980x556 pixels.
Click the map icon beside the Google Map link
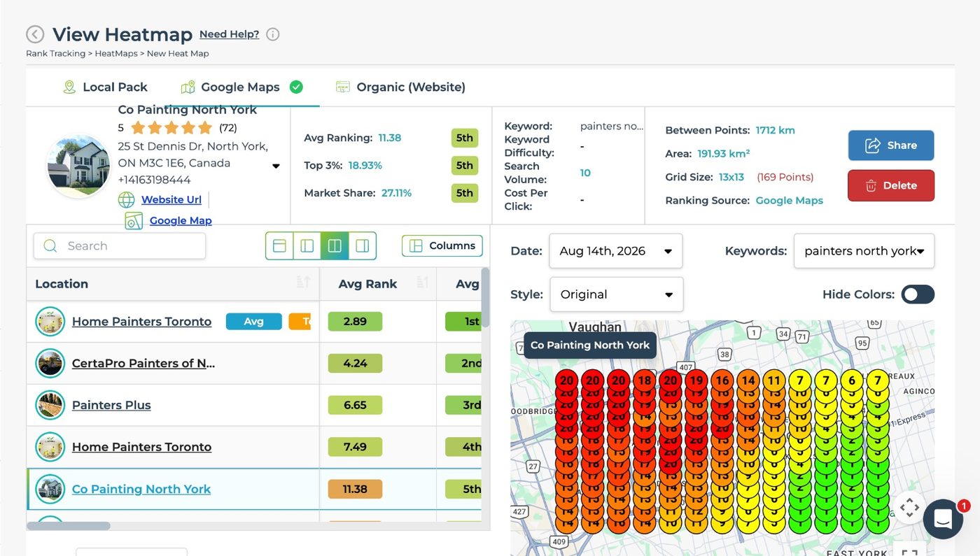coord(134,221)
